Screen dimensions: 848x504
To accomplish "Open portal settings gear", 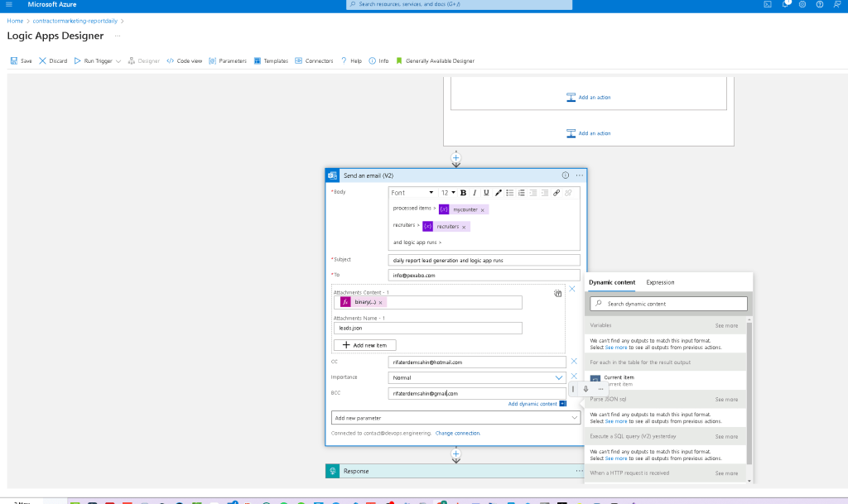I will click(802, 4).
